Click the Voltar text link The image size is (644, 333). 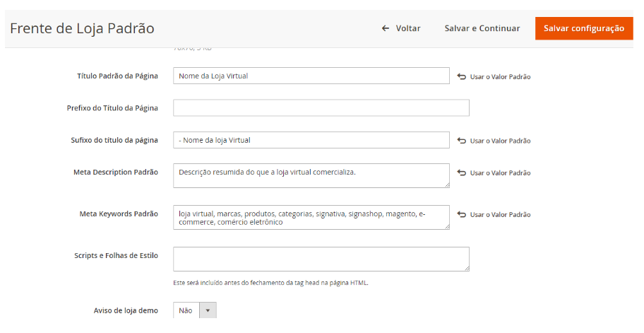click(x=407, y=28)
